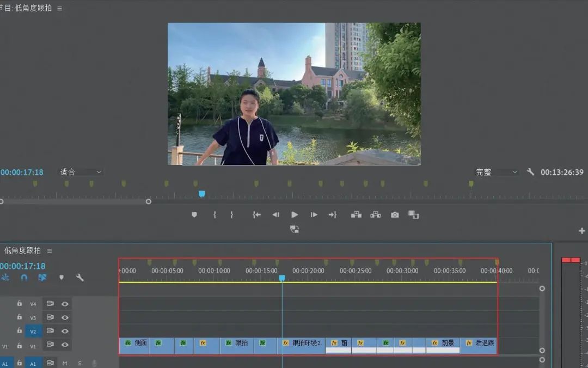Image resolution: width=588 pixels, height=368 pixels.
Task: Click the Play button in Program monitor
Action: pyautogui.click(x=295, y=214)
